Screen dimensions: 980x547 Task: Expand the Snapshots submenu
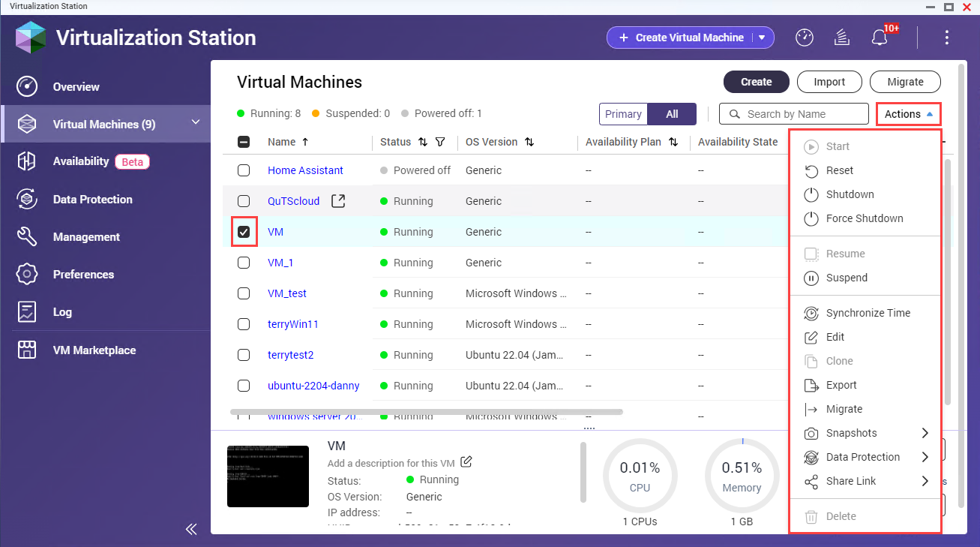pos(925,433)
